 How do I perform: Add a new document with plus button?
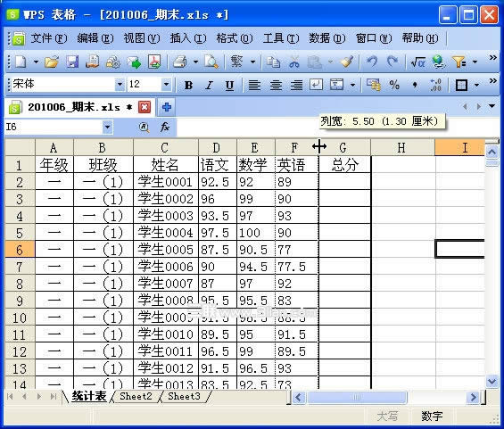[x=166, y=107]
